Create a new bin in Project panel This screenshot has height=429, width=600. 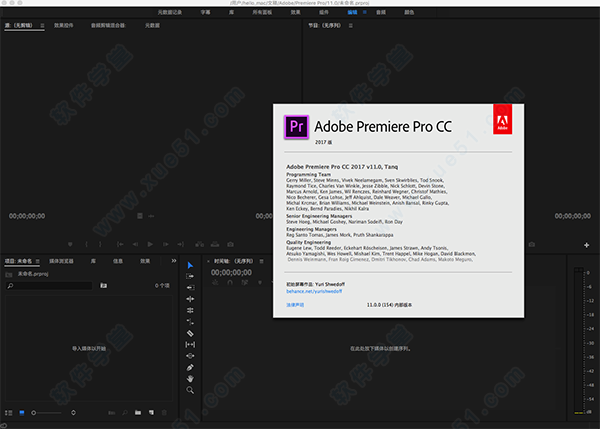pyautogui.click(x=138, y=413)
